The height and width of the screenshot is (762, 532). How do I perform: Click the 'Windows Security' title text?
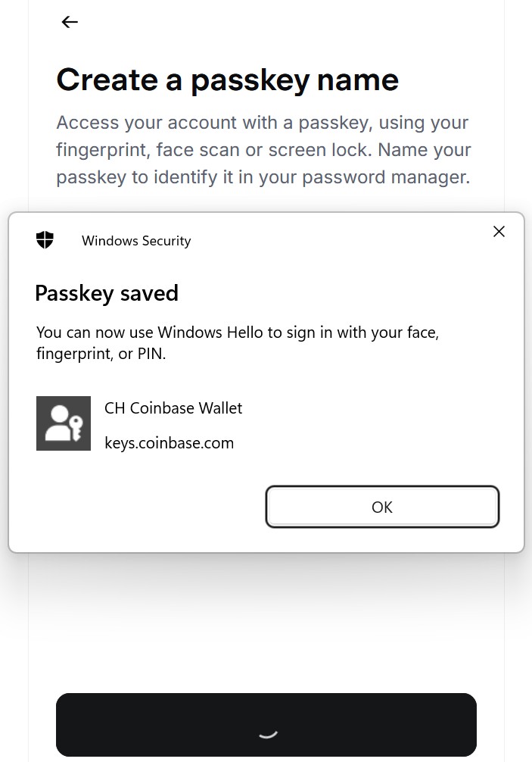[136, 241]
